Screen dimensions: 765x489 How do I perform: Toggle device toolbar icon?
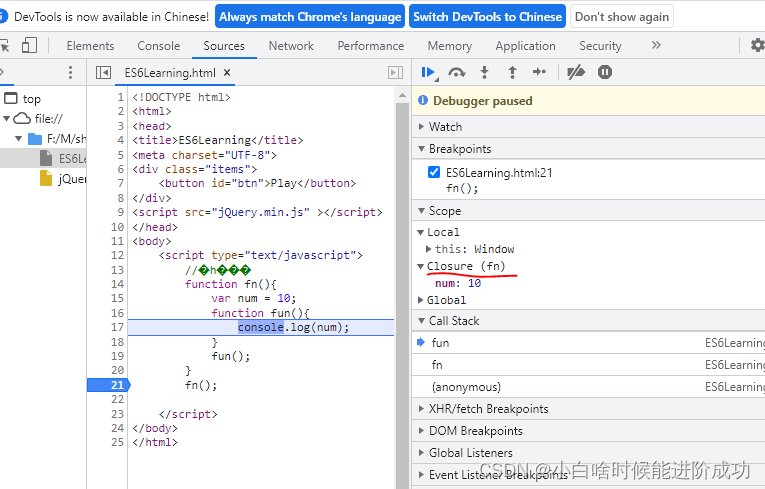(29, 46)
